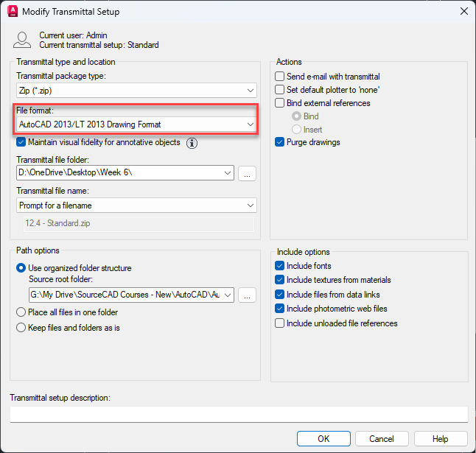Click the 12.4 - Standard.zip filename field

tap(139, 224)
